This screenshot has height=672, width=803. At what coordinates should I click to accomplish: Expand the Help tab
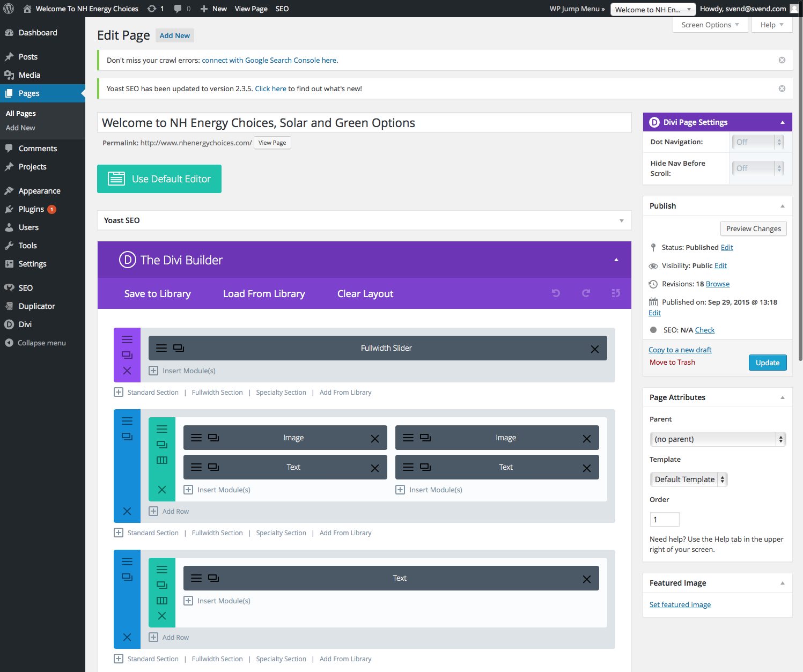pyautogui.click(x=772, y=25)
